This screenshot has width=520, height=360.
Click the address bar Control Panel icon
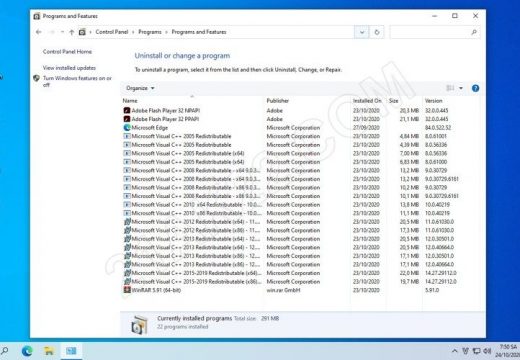click(82, 32)
